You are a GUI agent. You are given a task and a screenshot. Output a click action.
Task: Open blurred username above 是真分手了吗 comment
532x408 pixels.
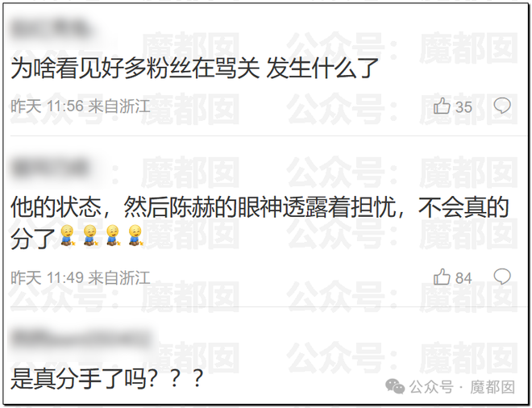click(81, 339)
